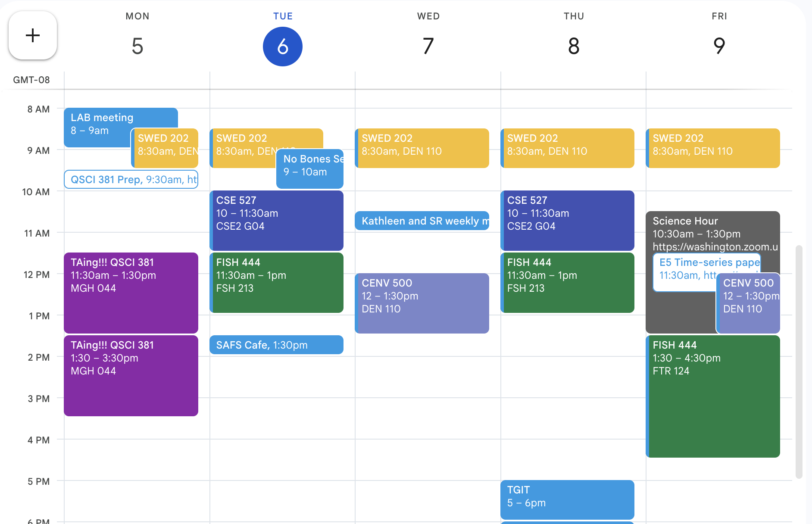Open the SAFS Cafe event
The height and width of the screenshot is (524, 812).
tap(276, 345)
